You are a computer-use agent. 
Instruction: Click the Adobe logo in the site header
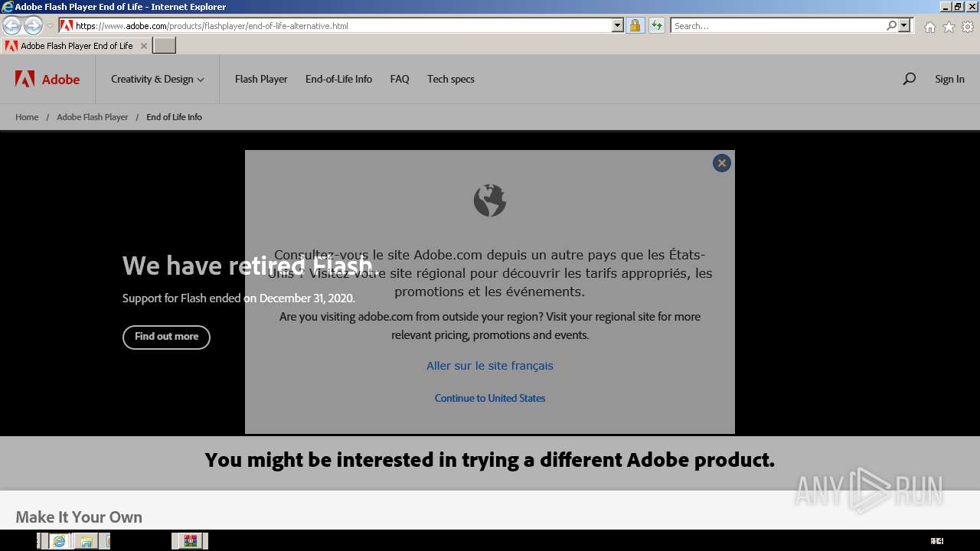click(x=47, y=79)
